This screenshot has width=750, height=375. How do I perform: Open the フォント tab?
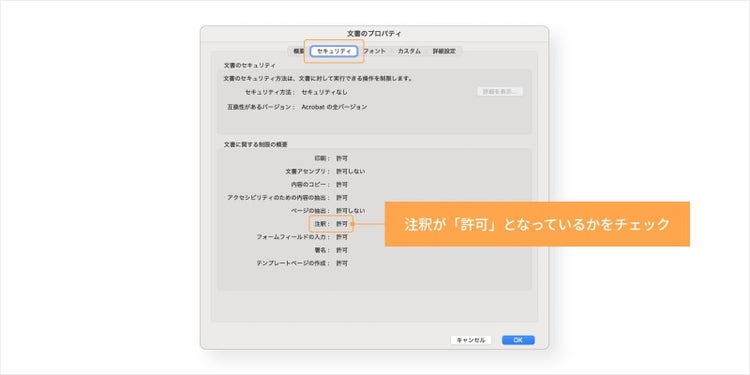[x=375, y=51]
